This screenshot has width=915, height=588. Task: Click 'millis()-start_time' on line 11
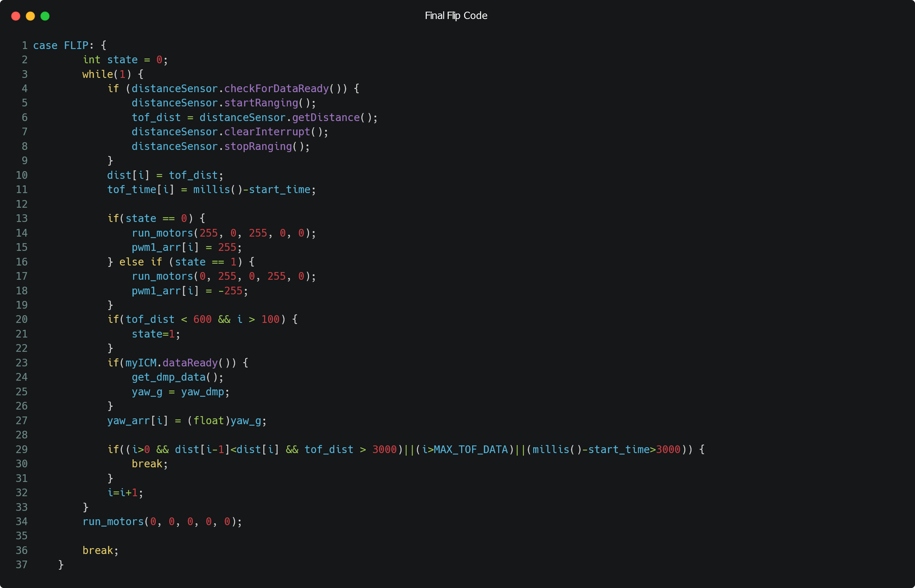coord(252,190)
